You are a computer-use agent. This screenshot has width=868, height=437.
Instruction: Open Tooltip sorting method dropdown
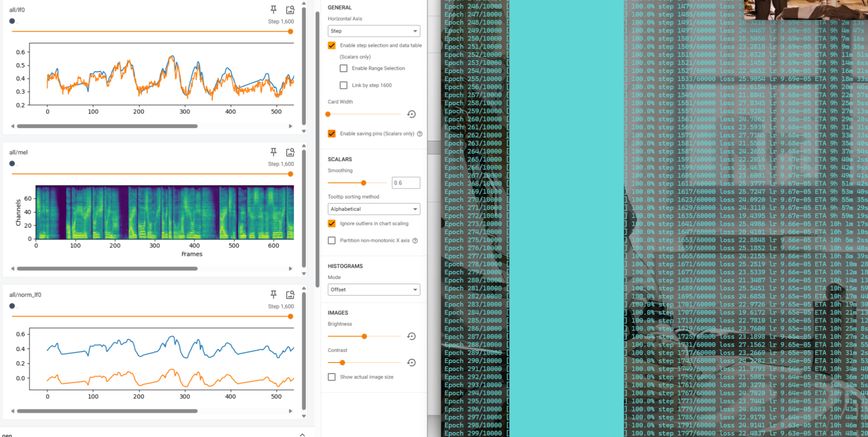(x=374, y=209)
